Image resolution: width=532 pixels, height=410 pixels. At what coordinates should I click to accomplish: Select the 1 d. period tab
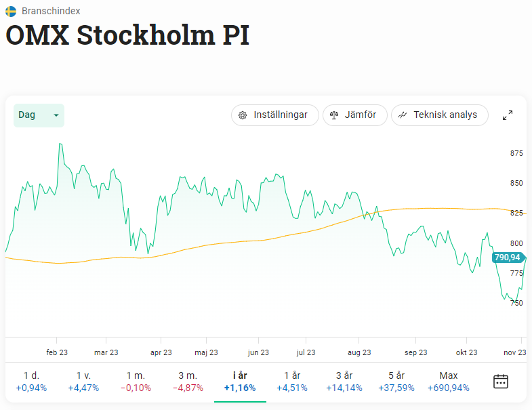(x=31, y=382)
